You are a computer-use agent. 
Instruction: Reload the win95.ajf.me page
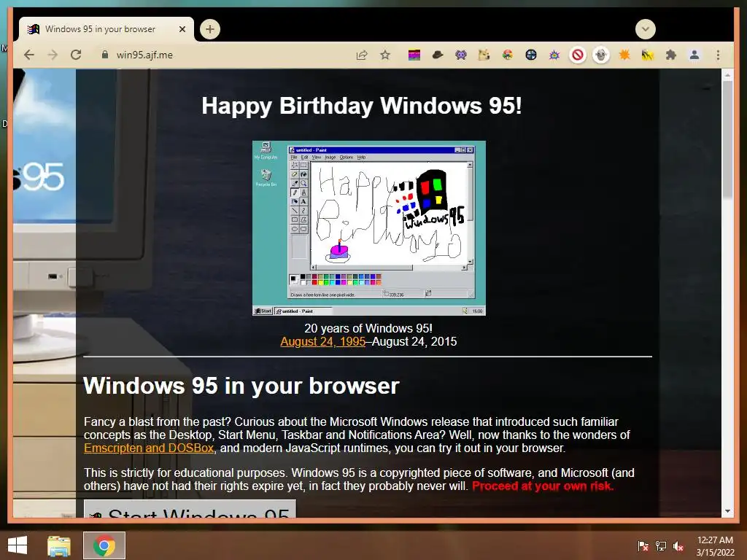point(76,55)
